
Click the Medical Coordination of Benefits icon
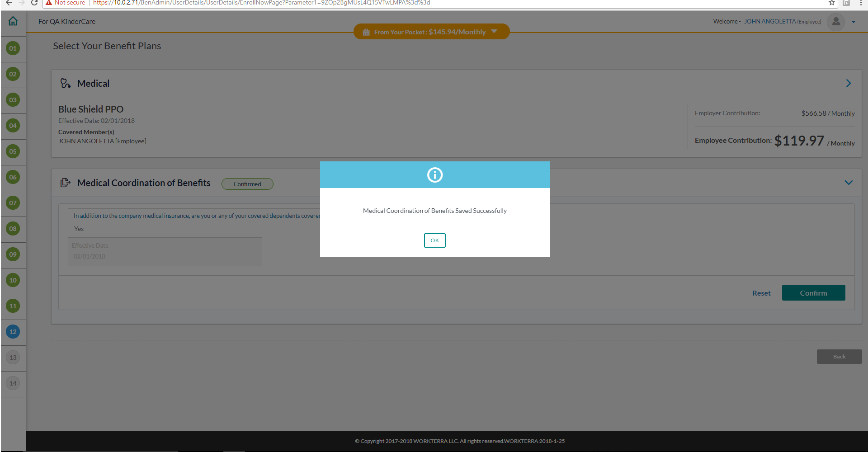tap(66, 183)
